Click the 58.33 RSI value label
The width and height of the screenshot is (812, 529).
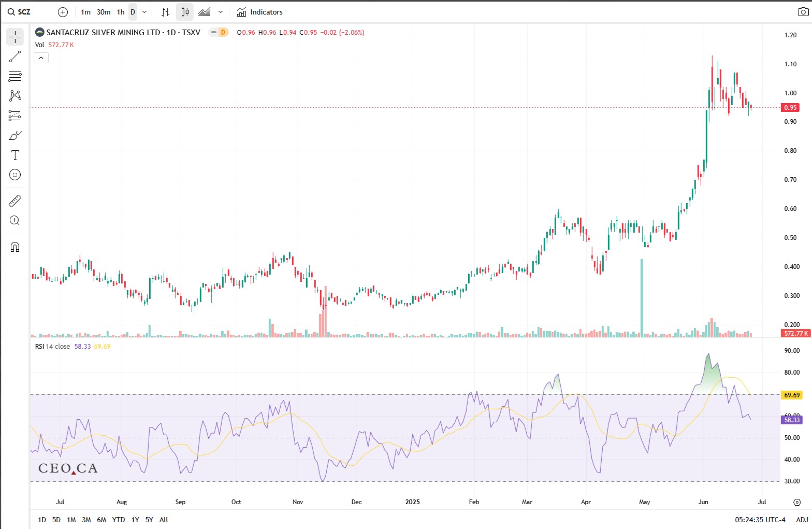(x=792, y=420)
